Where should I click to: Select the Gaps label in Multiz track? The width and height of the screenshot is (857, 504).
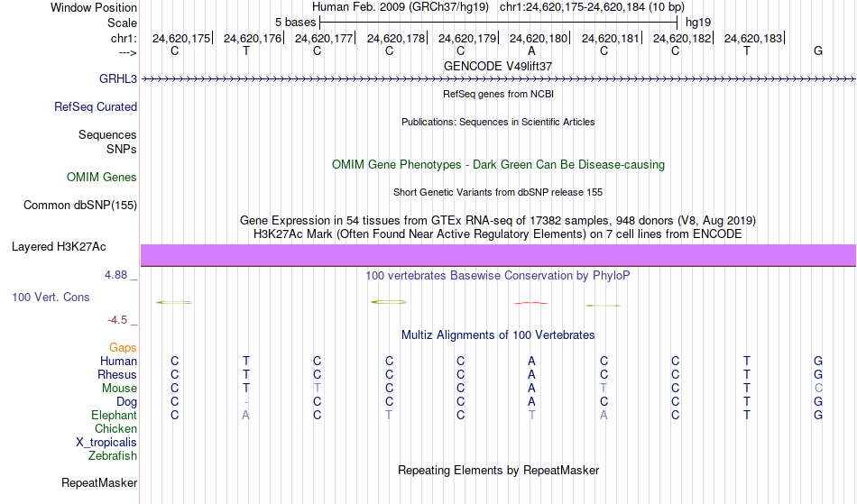pos(123,348)
